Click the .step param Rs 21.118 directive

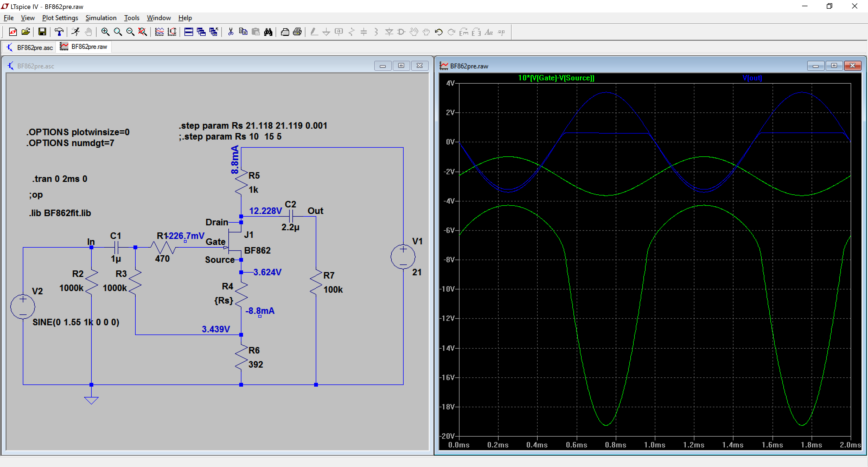pos(253,126)
